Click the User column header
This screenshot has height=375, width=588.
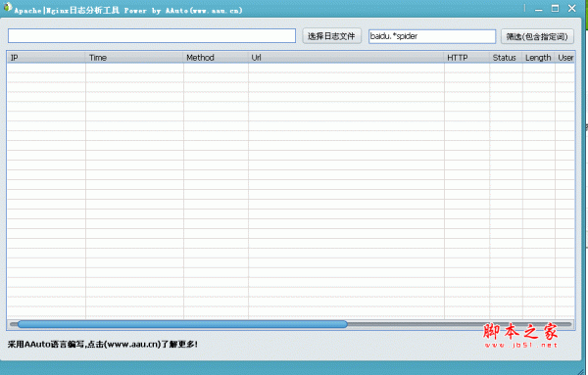pyautogui.click(x=565, y=58)
